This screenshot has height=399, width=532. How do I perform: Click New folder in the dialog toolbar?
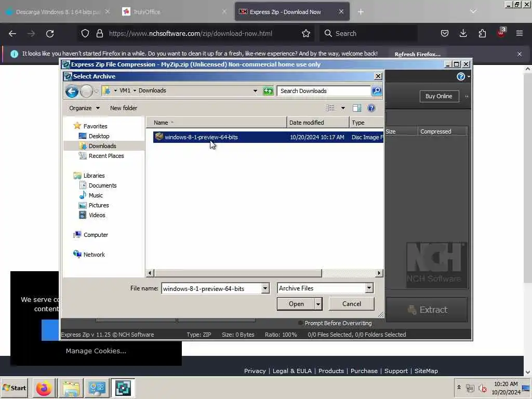point(124,108)
